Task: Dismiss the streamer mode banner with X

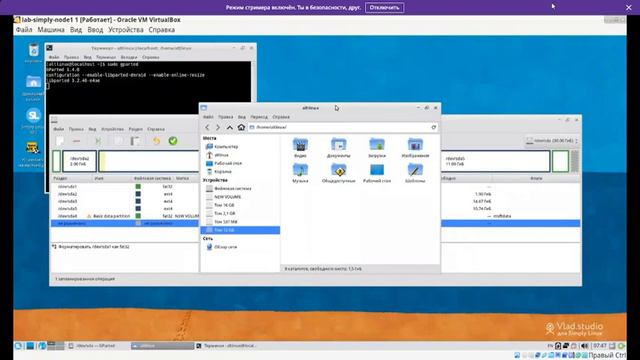Action: pos(629,7)
